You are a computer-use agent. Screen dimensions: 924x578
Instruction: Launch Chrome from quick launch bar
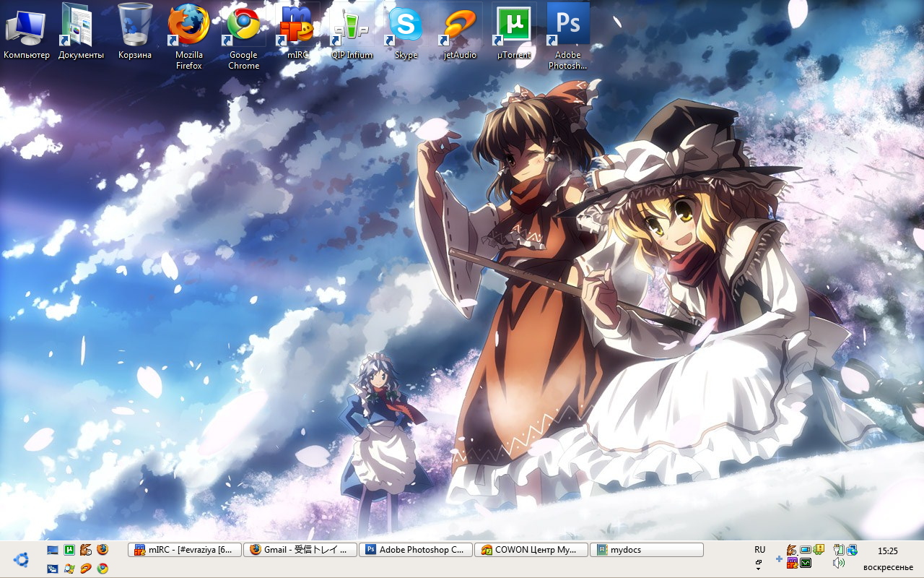point(103,569)
